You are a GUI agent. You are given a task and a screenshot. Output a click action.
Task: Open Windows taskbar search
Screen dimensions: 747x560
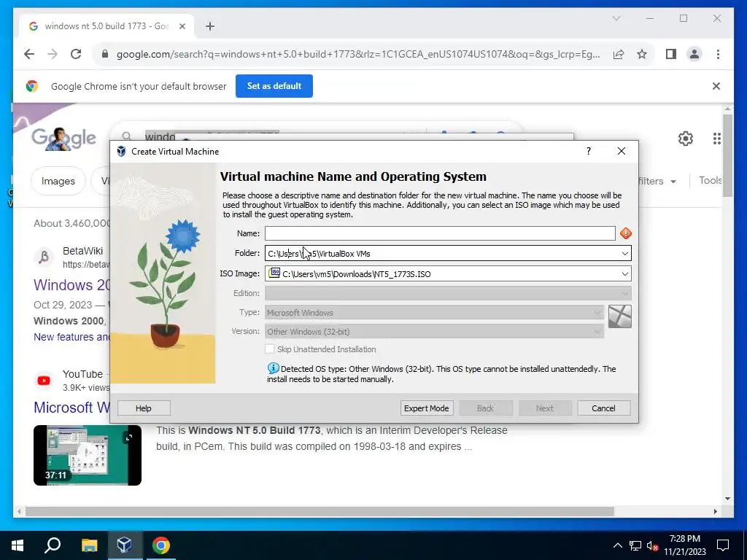click(x=53, y=545)
